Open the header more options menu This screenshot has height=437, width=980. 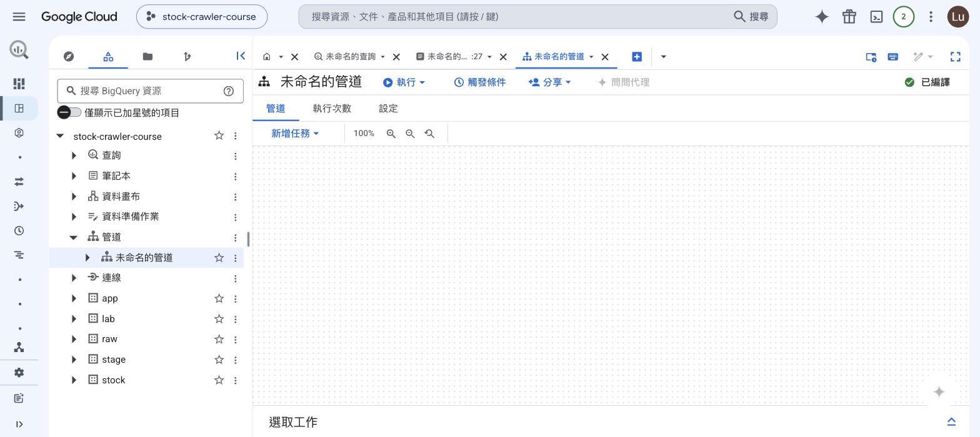pyautogui.click(x=931, y=17)
